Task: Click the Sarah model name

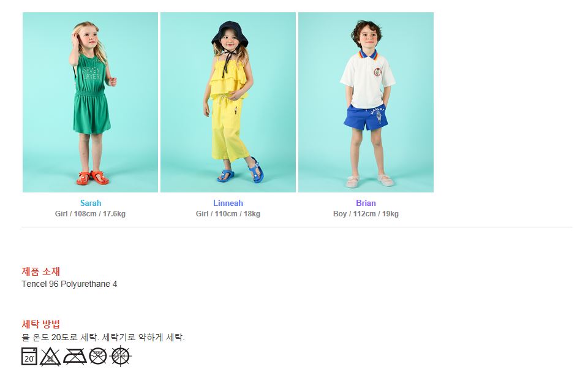Action: coord(91,203)
